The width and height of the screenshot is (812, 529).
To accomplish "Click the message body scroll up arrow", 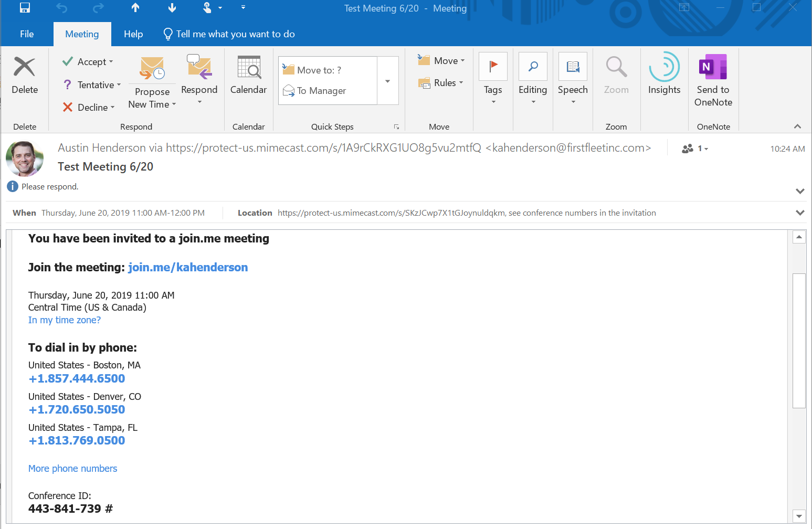I will [x=799, y=237].
